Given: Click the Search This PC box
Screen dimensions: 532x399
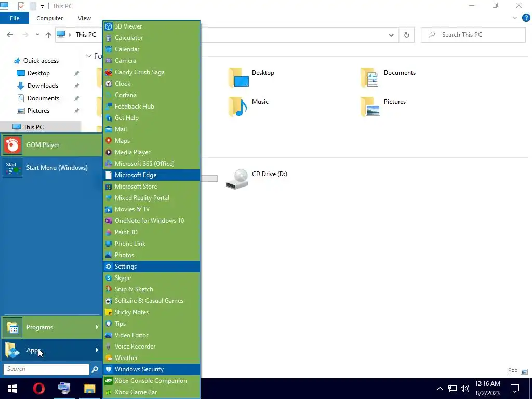Looking at the screenshot, I should [x=473, y=35].
